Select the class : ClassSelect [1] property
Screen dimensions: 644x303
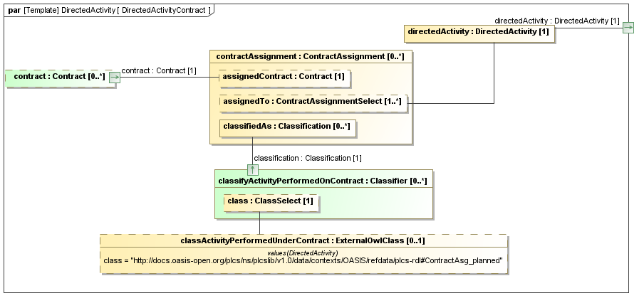(269, 202)
